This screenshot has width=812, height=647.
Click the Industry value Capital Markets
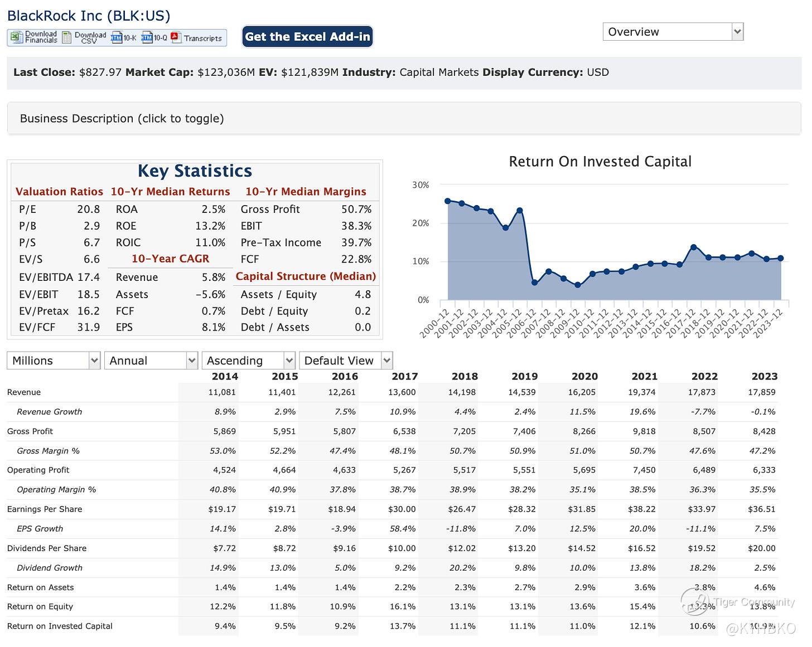point(439,72)
